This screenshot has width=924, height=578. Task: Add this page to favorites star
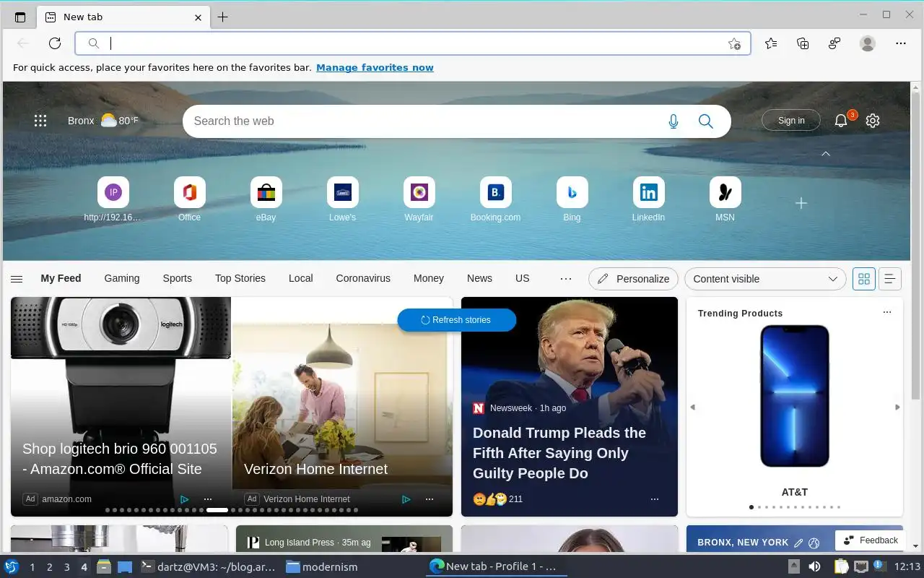click(x=734, y=43)
